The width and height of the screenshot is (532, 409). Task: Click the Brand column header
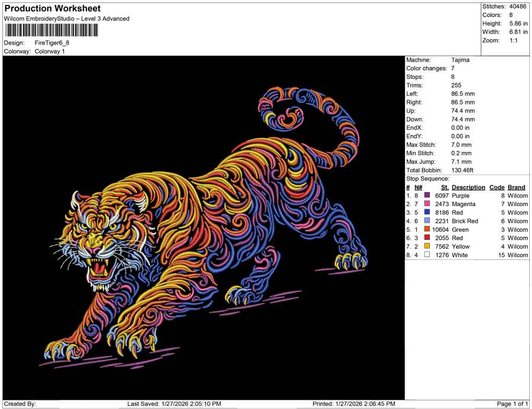click(516, 187)
